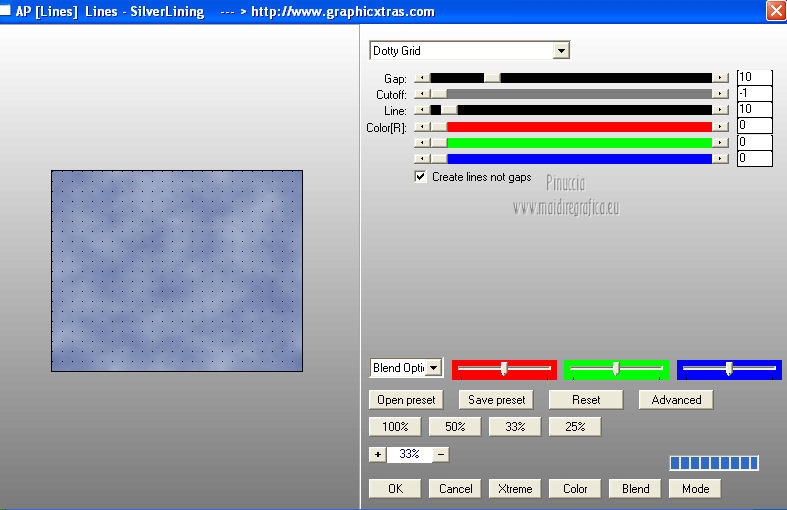Adjust the red blend slider
The height and width of the screenshot is (510, 787).
[x=504, y=369]
